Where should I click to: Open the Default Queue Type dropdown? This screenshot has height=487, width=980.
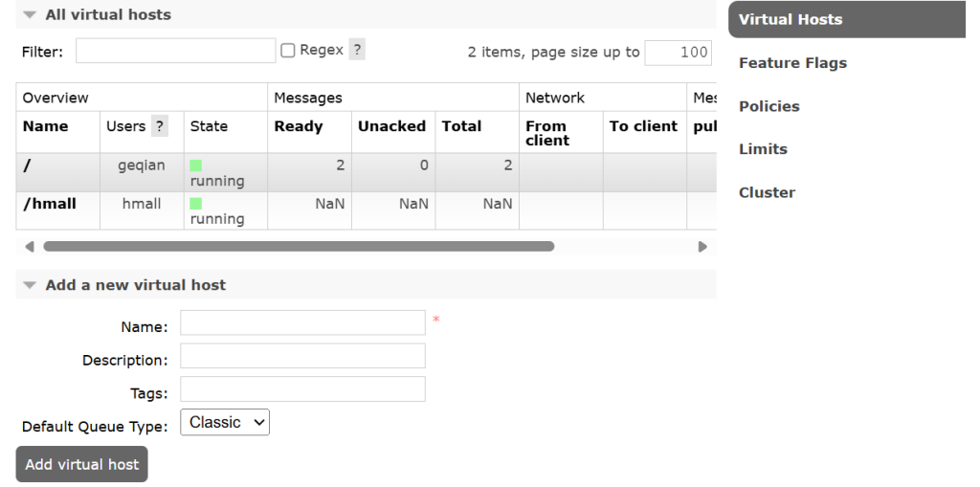click(x=225, y=422)
